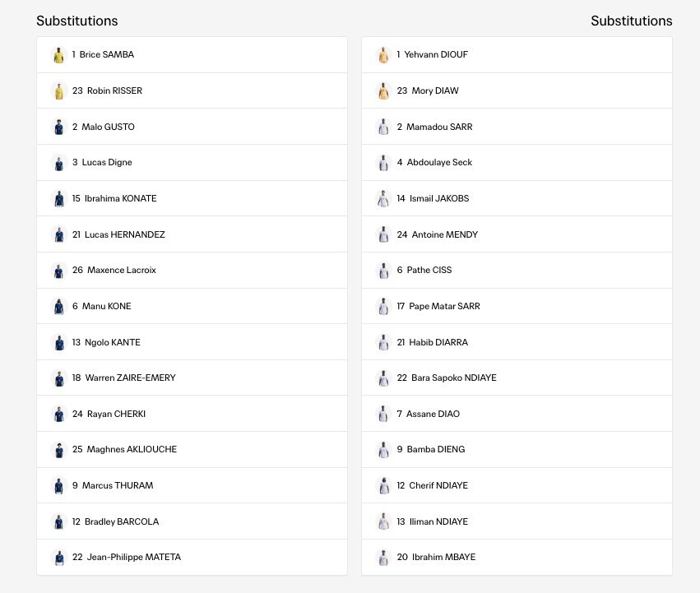This screenshot has height=593, width=700.
Task: Click Robin RISSER's yellow kit avatar
Action: click(x=59, y=91)
